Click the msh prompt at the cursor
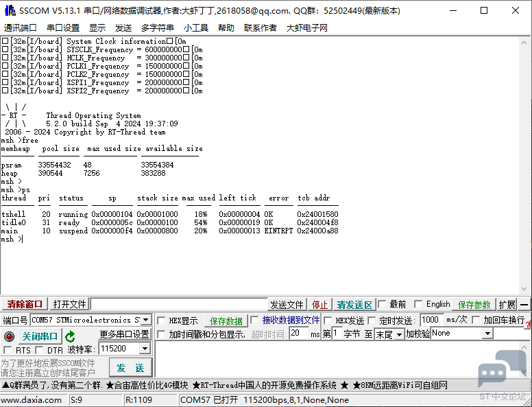 [x=12, y=239]
